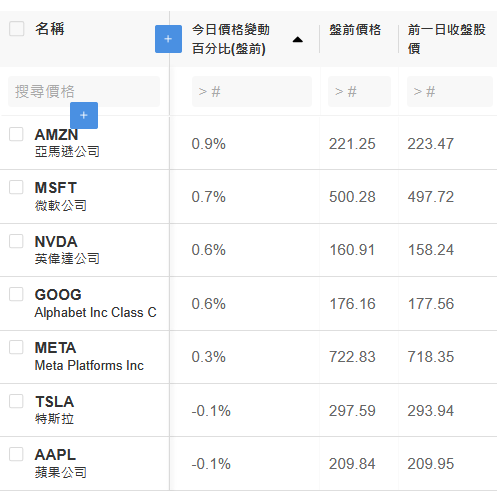Select the NVDA row checkbox
Screen dimensions: 497x491
point(16,241)
